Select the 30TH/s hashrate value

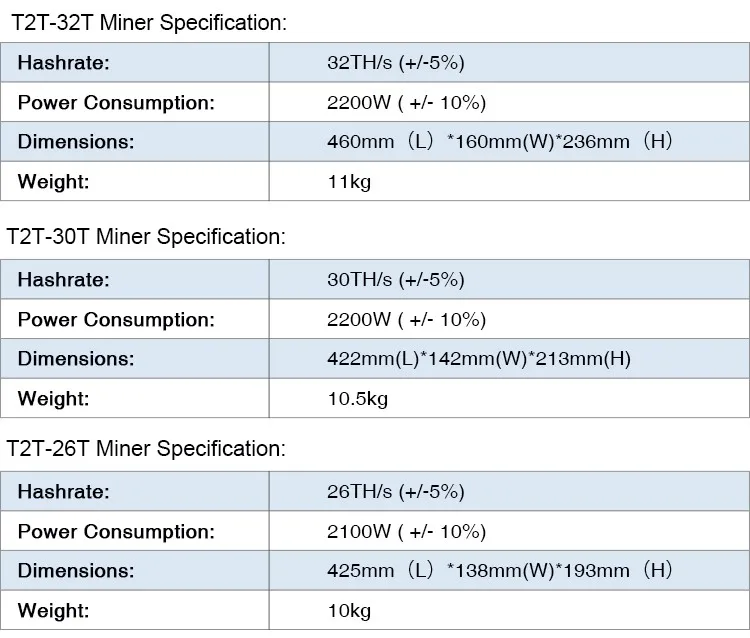click(x=396, y=280)
